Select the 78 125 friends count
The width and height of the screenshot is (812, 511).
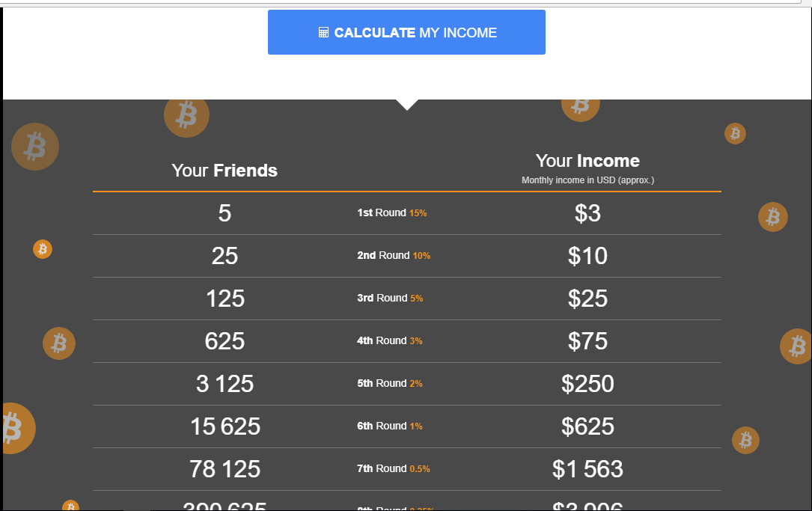224,468
